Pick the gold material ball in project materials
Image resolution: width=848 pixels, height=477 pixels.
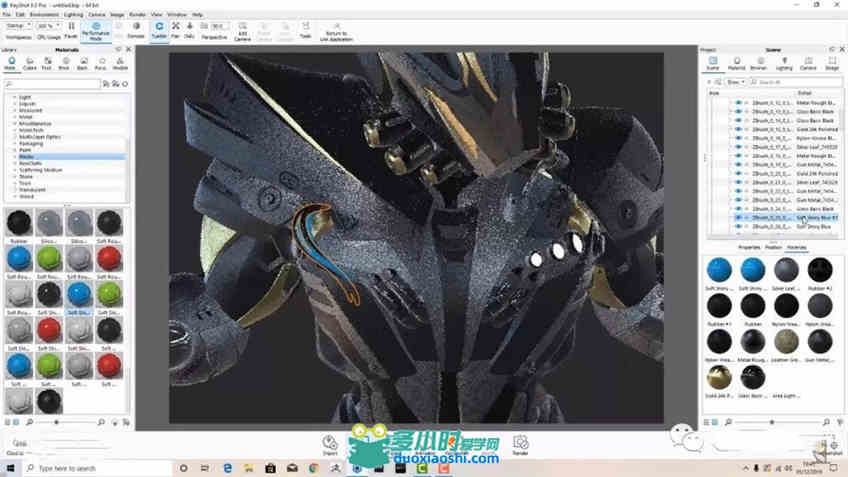(x=719, y=377)
